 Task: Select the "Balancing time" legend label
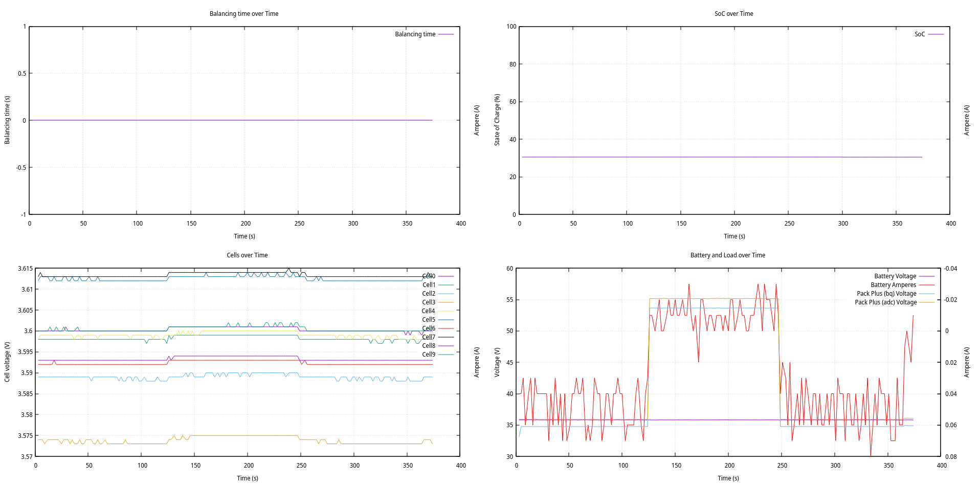click(415, 34)
